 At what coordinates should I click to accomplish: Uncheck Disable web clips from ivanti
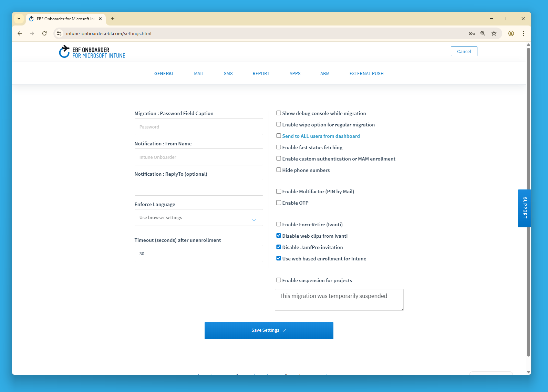279,236
